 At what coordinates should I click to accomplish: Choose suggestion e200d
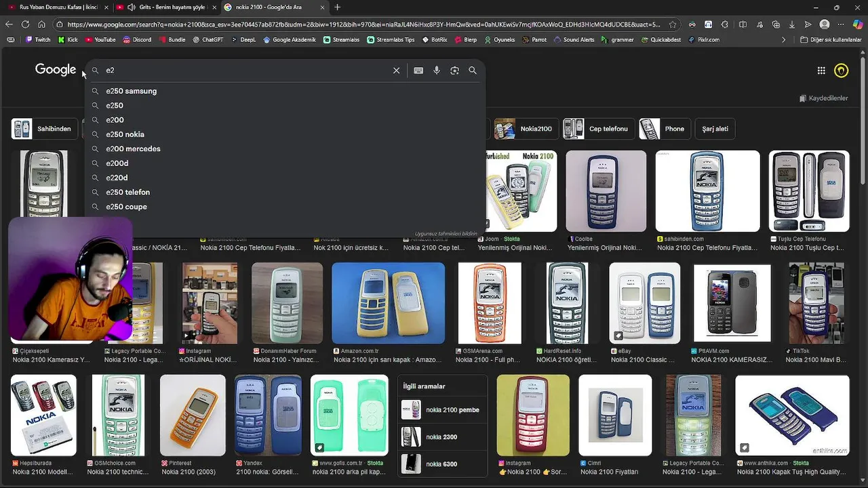[x=117, y=163]
